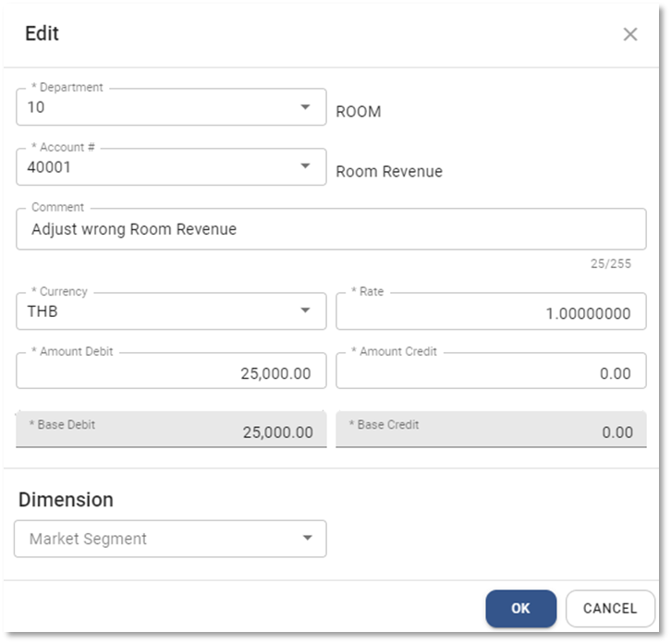Click the THB currency value
This screenshot has height=644, width=671.
coord(43,311)
